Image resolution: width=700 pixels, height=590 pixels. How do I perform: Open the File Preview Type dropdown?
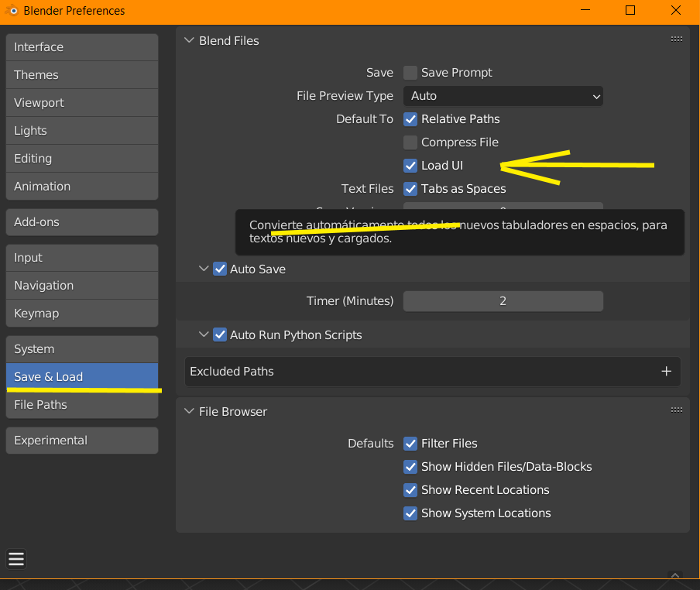click(503, 96)
